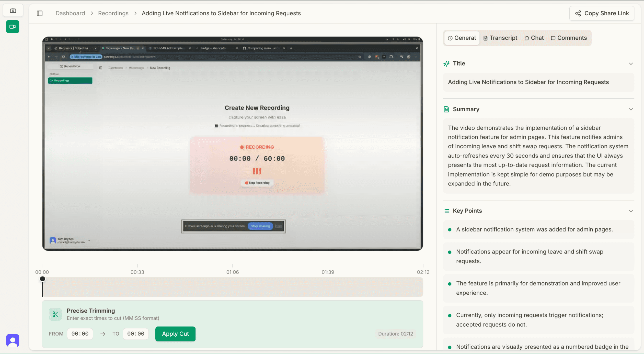Open the Chat tab
The height and width of the screenshot is (354, 644).
534,38
